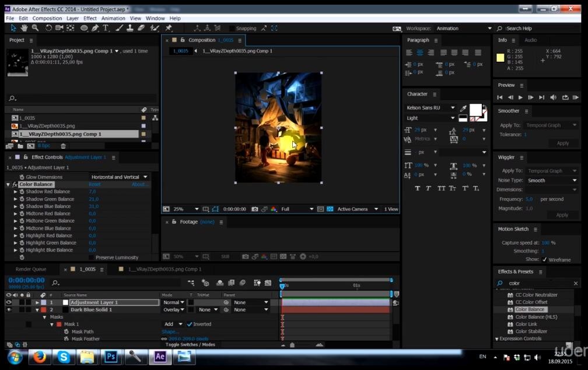Image resolution: width=588 pixels, height=370 pixels.
Task: Hide Dark Blue Solid 1 visibility eye
Action: click(x=9, y=310)
